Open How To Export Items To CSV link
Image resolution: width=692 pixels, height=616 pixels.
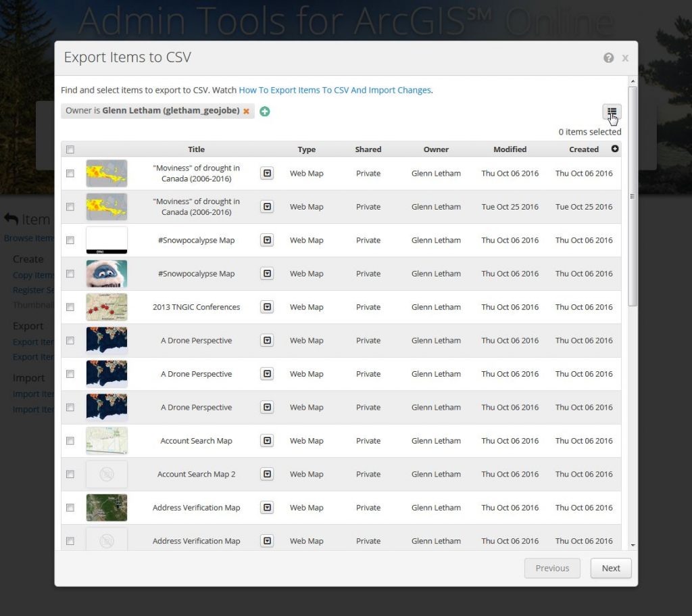tap(335, 90)
